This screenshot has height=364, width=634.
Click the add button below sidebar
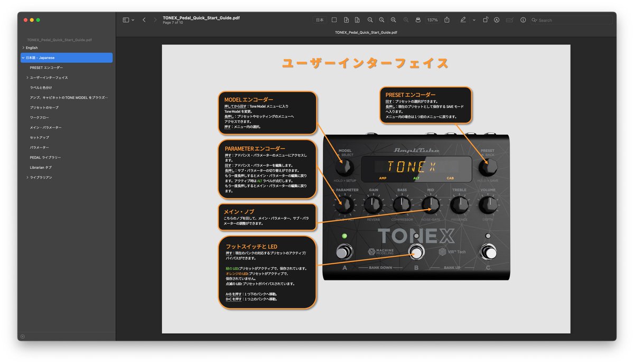[23, 337]
